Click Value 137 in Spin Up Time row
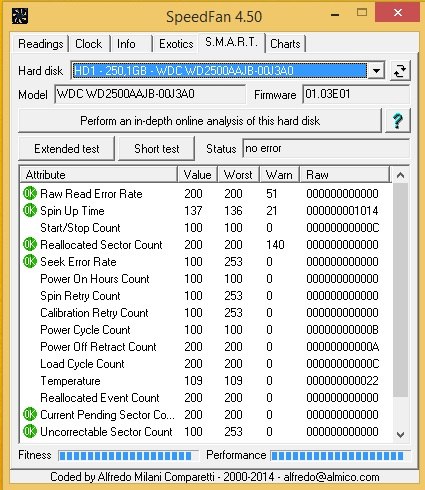The image size is (425, 490). (193, 211)
